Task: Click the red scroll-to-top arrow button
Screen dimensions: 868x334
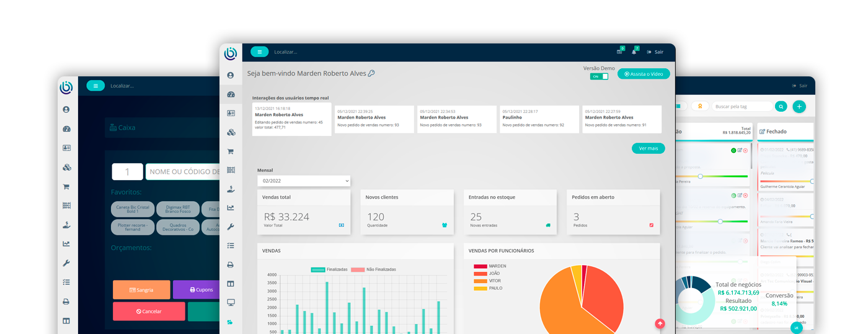Action: 660,323
